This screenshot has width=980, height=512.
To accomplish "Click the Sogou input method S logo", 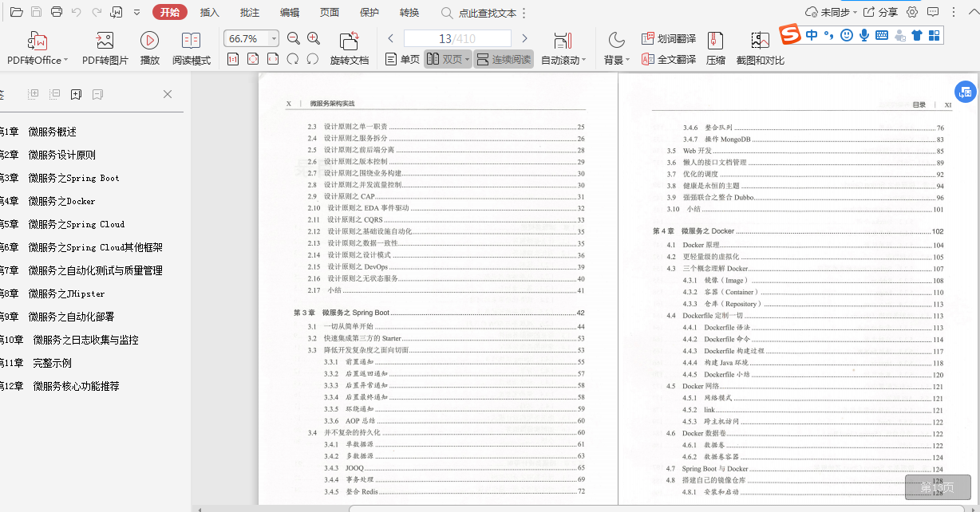I will point(790,35).
